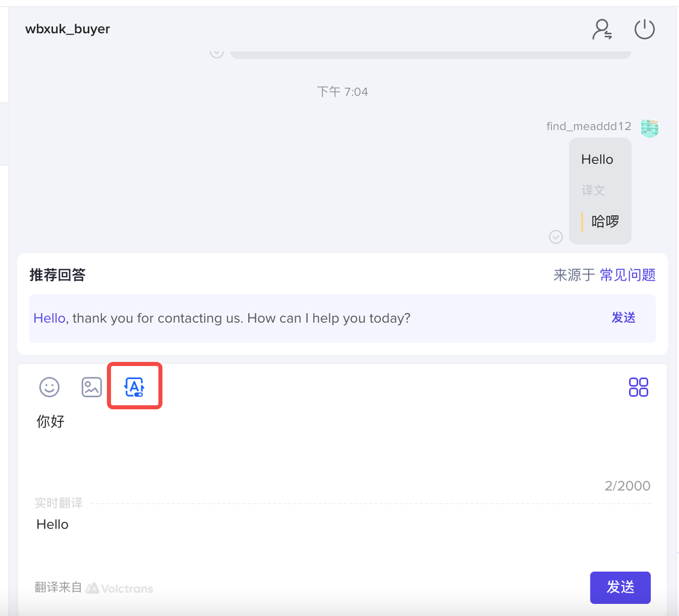The height and width of the screenshot is (616, 679).
Task: Click find_meaddd12's avatar picture
Action: point(649,128)
